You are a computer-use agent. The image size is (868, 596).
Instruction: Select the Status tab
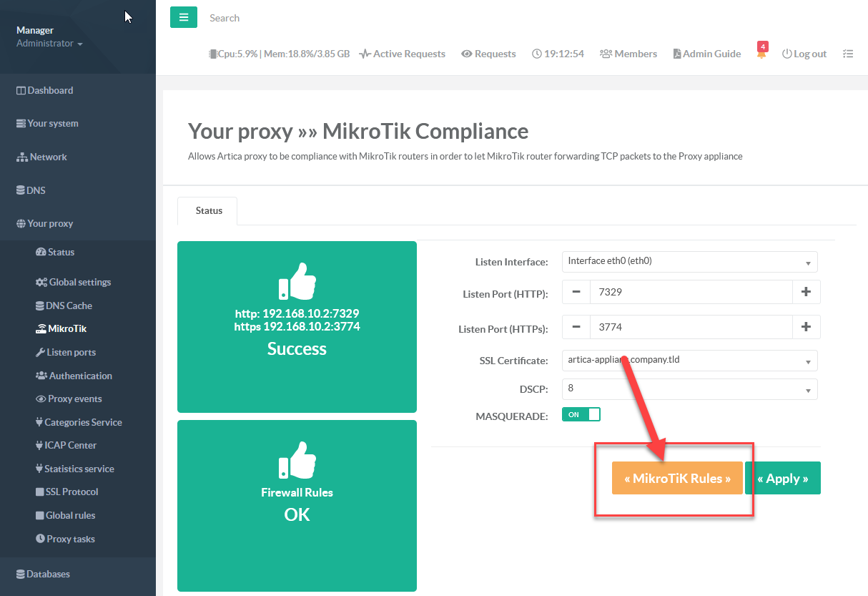(209, 211)
